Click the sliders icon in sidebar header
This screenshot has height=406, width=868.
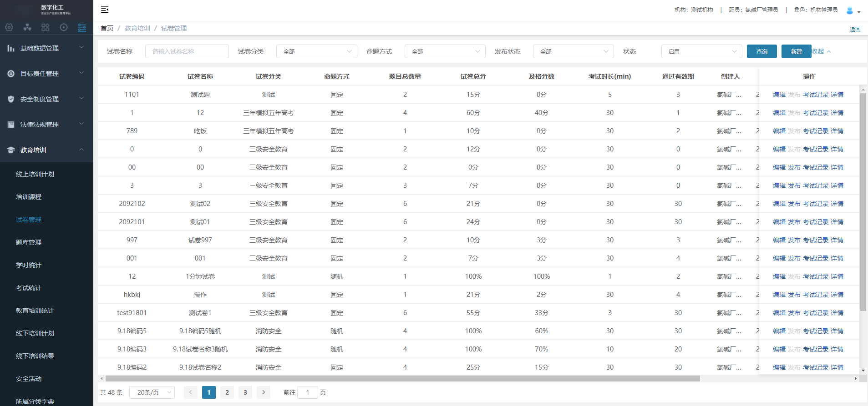82,28
